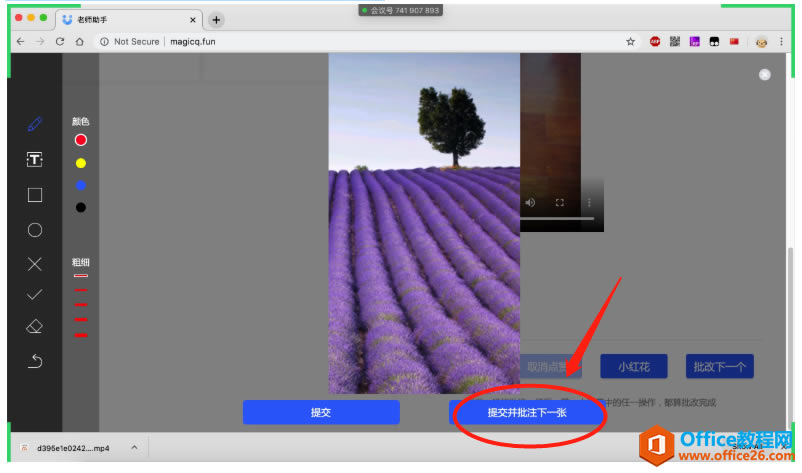
Task: Mute the video volume
Action: point(530,202)
